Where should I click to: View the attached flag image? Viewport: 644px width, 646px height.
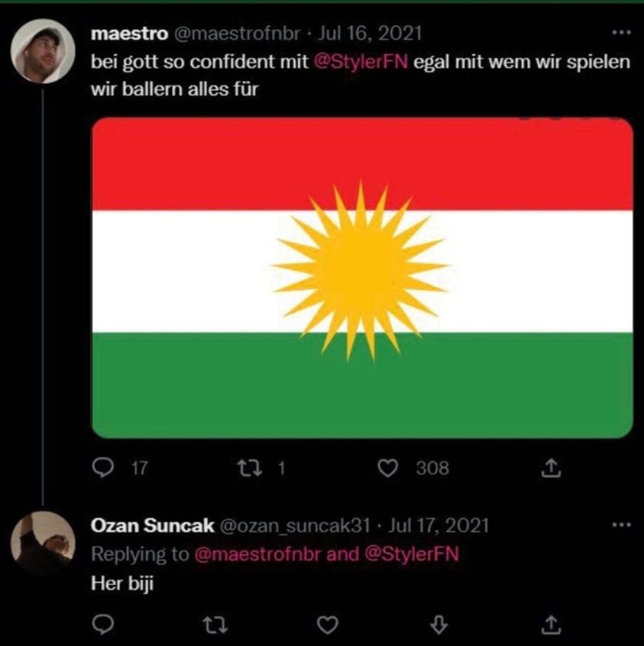coord(362,278)
